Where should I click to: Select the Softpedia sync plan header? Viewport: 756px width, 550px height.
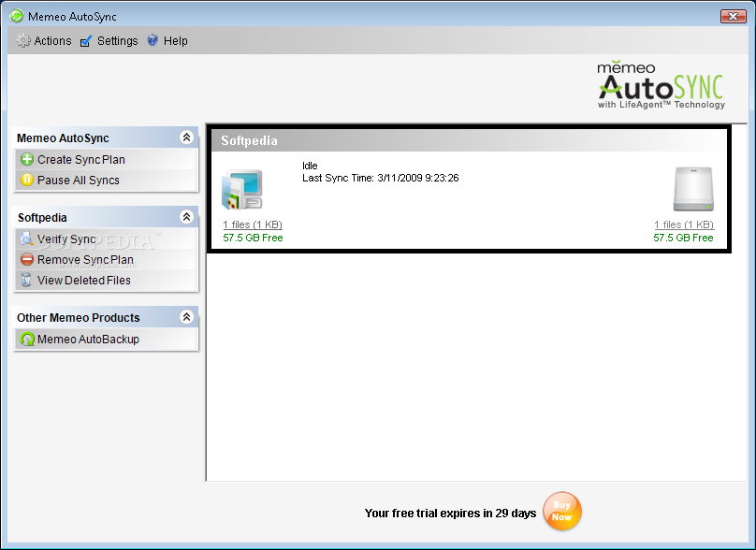tap(469, 140)
